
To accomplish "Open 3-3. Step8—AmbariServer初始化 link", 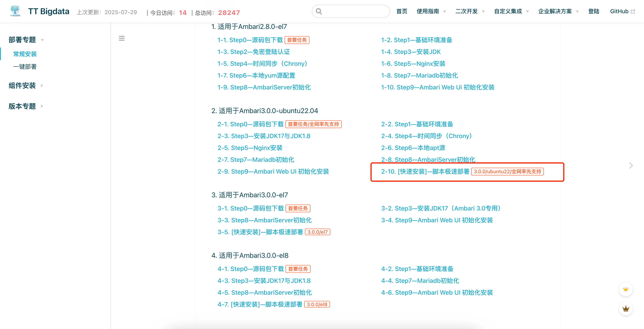I will pos(264,220).
